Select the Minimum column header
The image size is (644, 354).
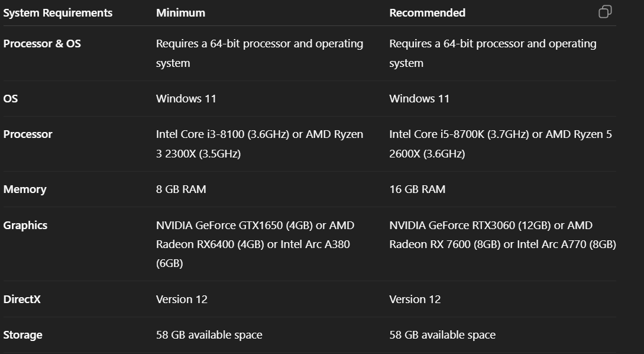coord(180,12)
